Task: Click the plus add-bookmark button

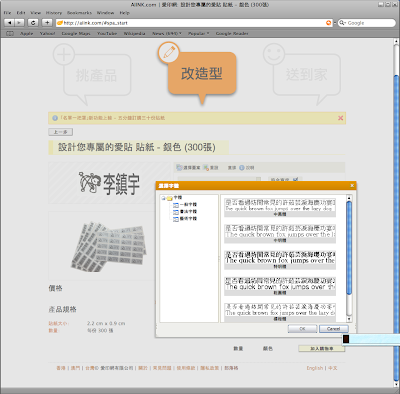Action: 47,23
